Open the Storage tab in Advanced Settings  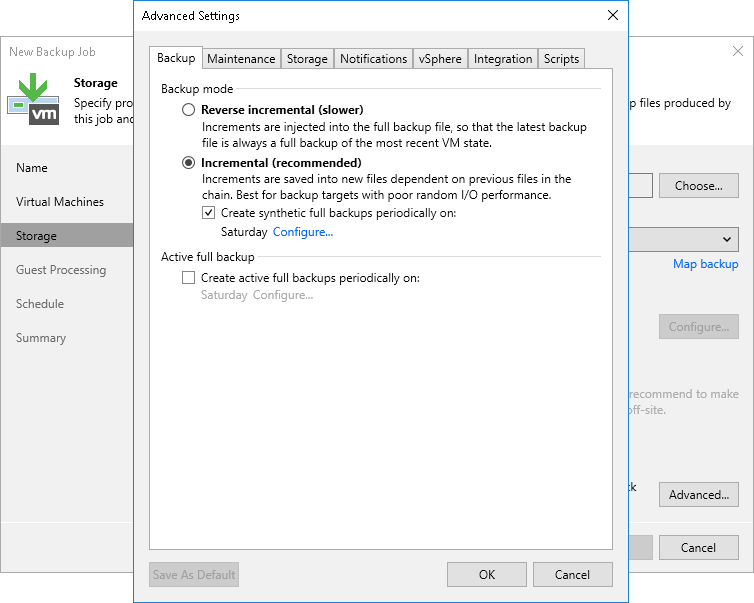pos(307,59)
